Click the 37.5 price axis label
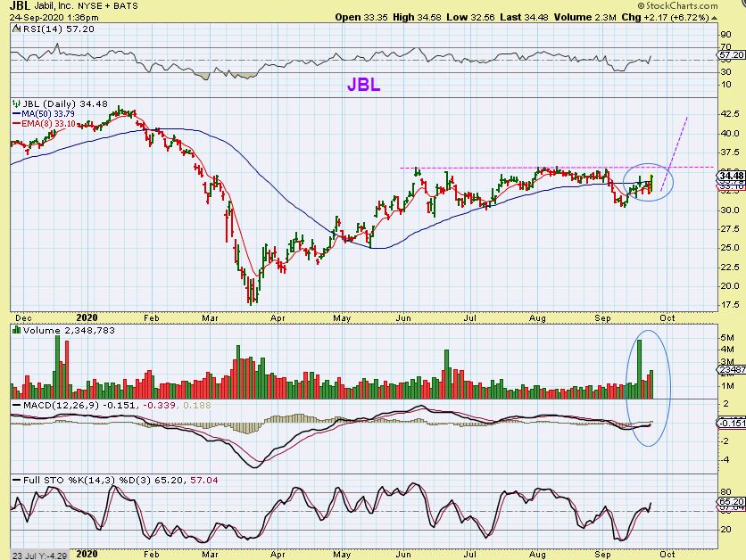The width and height of the screenshot is (746, 560). coord(730,152)
